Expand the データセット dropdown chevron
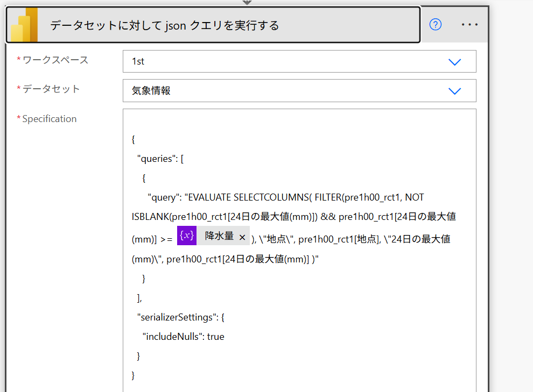This screenshot has height=392, width=533. (454, 91)
